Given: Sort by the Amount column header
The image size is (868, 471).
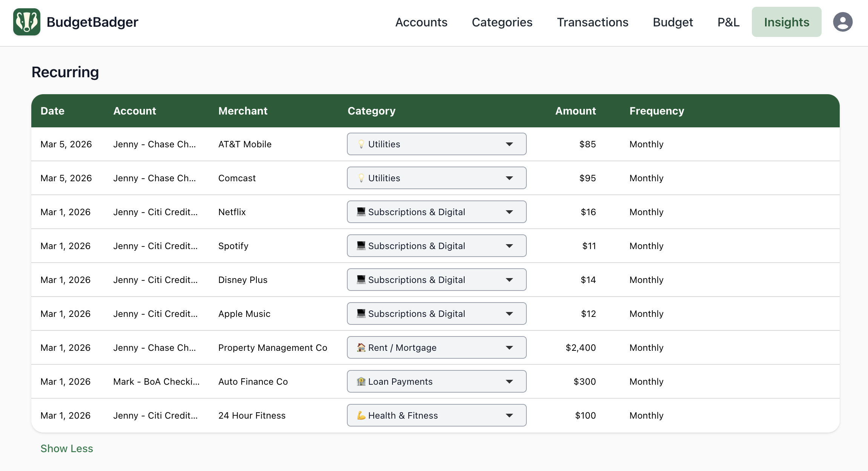Looking at the screenshot, I should pos(575,111).
